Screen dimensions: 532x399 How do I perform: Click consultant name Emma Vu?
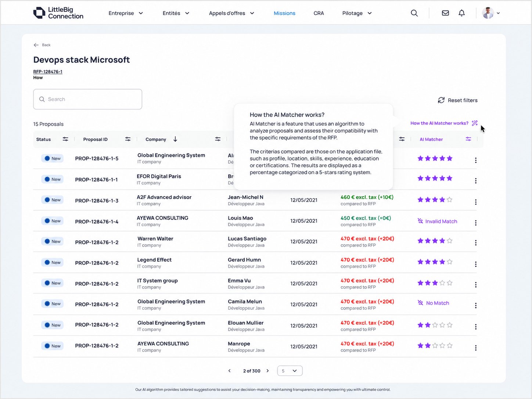pyautogui.click(x=239, y=281)
